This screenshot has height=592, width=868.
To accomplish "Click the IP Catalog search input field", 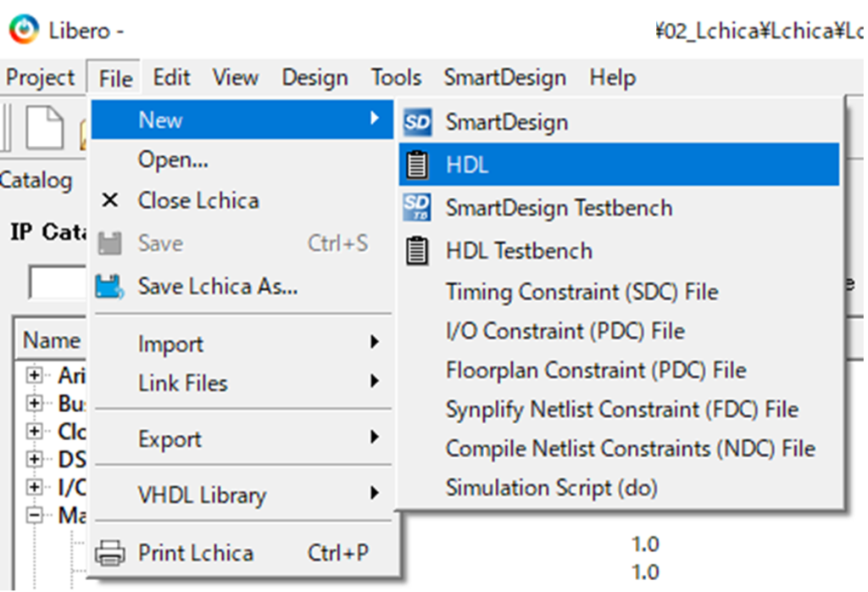I will [58, 282].
